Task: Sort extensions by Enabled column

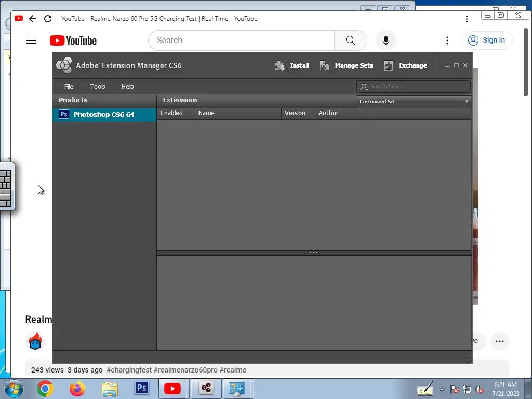Action: coord(176,113)
